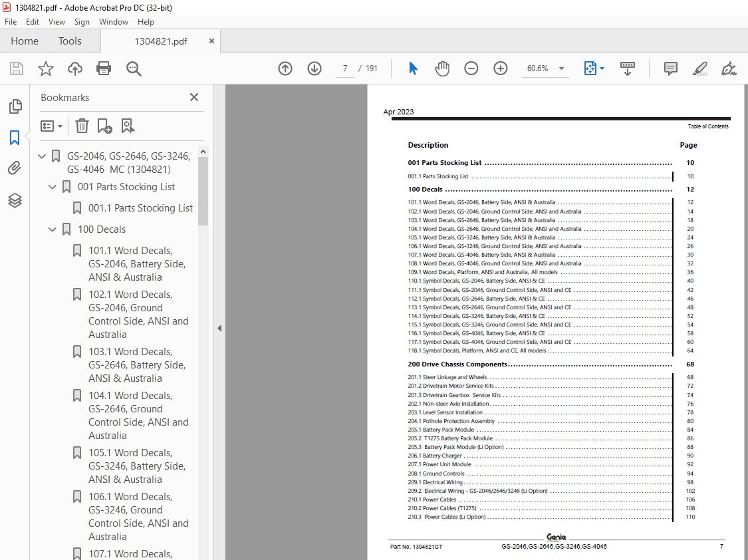Go to next page arrow
This screenshot has width=748, height=560.
(314, 69)
